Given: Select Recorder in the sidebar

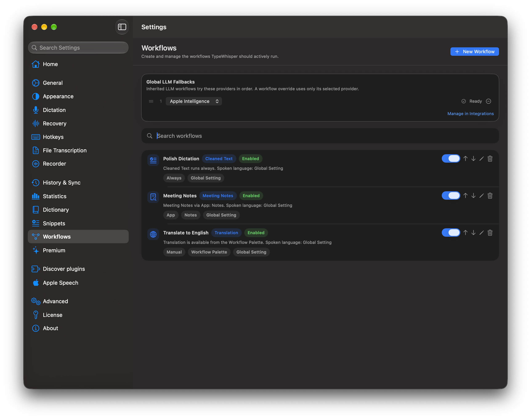Looking at the screenshot, I should click(78, 163).
